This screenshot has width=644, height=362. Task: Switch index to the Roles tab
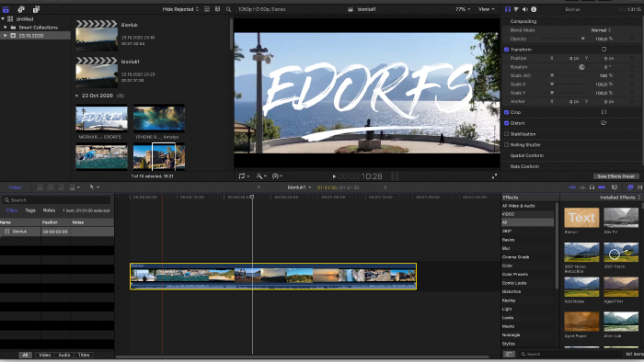click(49, 210)
